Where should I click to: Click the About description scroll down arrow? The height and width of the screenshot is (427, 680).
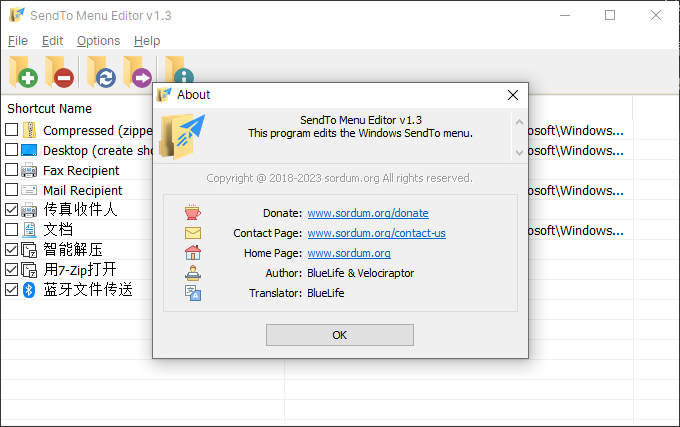tap(519, 152)
